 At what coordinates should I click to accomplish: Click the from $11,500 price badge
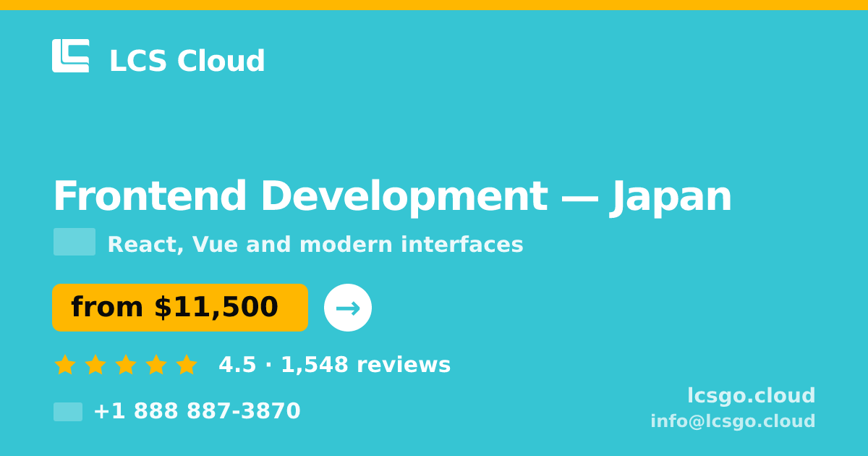point(180,308)
